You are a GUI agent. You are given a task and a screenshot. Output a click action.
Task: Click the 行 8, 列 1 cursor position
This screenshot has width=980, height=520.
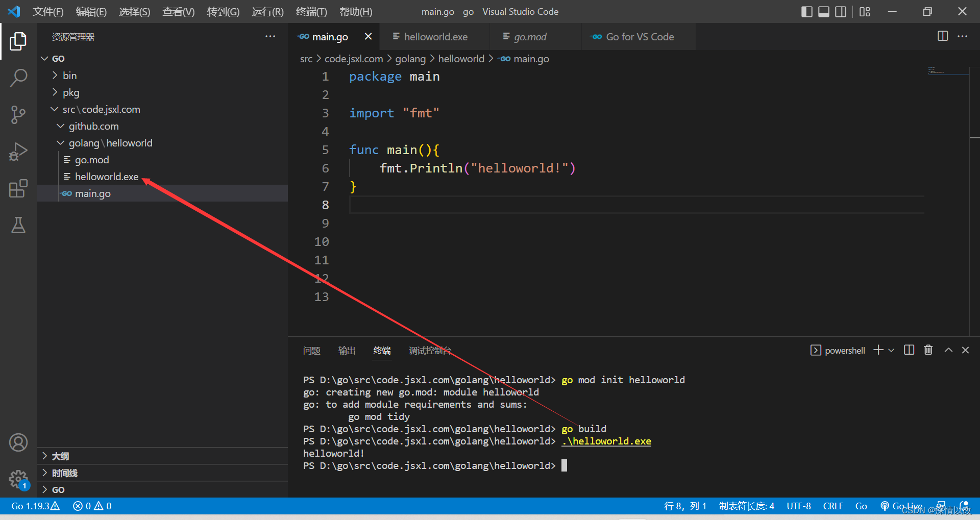click(x=685, y=506)
